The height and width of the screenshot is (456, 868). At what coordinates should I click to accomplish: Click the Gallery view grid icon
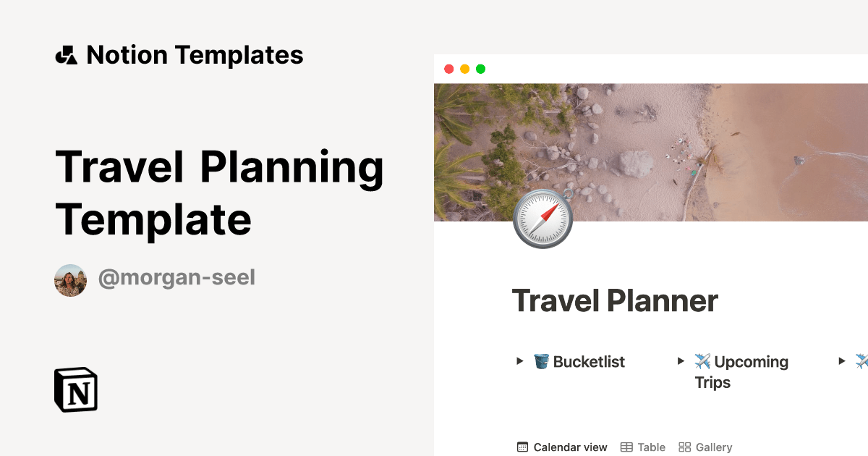[685, 447]
